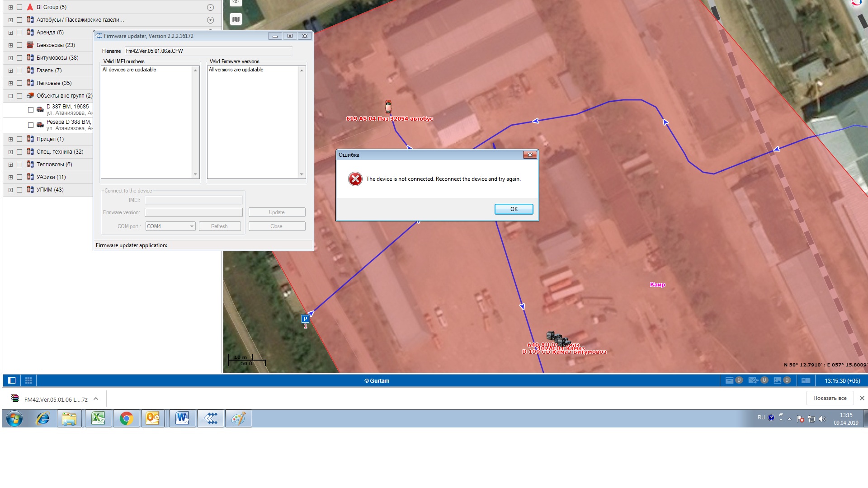Viewport: 868px width, 488px height.
Task: Open download options for FM42 file
Action: pos(96,399)
